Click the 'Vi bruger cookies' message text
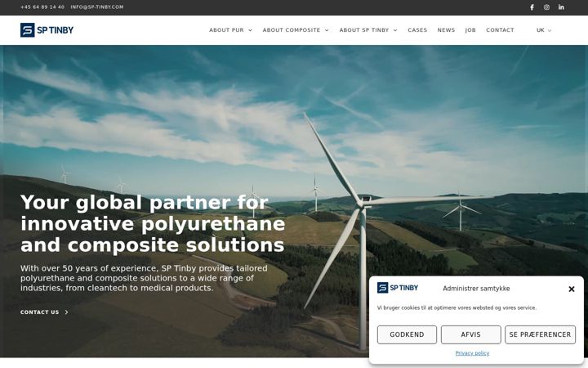The height and width of the screenshot is (368, 588). click(457, 307)
